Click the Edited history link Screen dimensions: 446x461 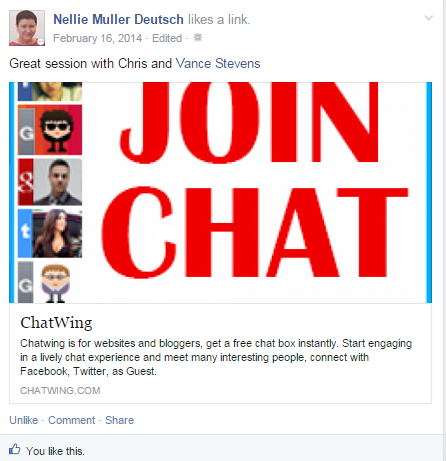click(167, 38)
